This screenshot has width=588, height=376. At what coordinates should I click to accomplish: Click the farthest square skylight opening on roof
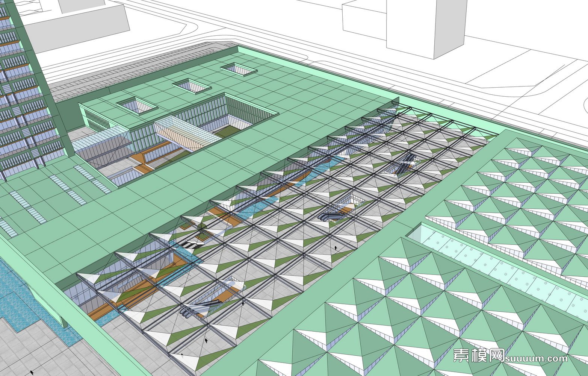click(239, 69)
